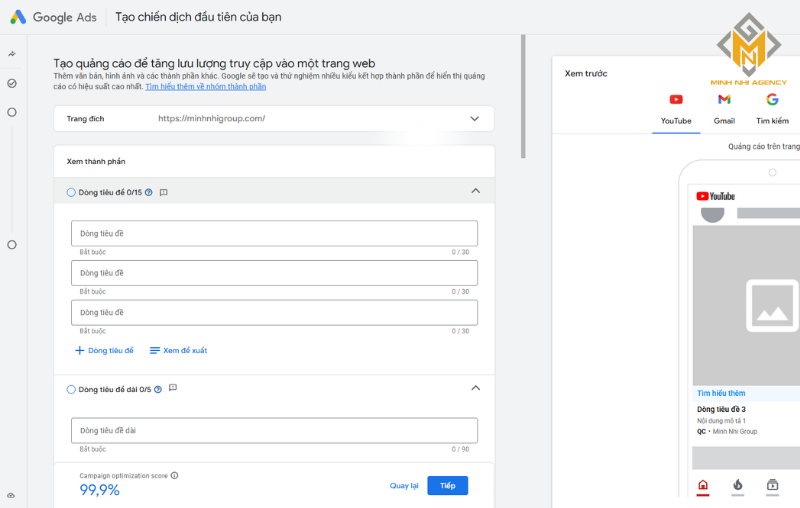Click Minh Nhi Group advertiser name in preview
Screen dimensions: 800x508
click(735, 431)
